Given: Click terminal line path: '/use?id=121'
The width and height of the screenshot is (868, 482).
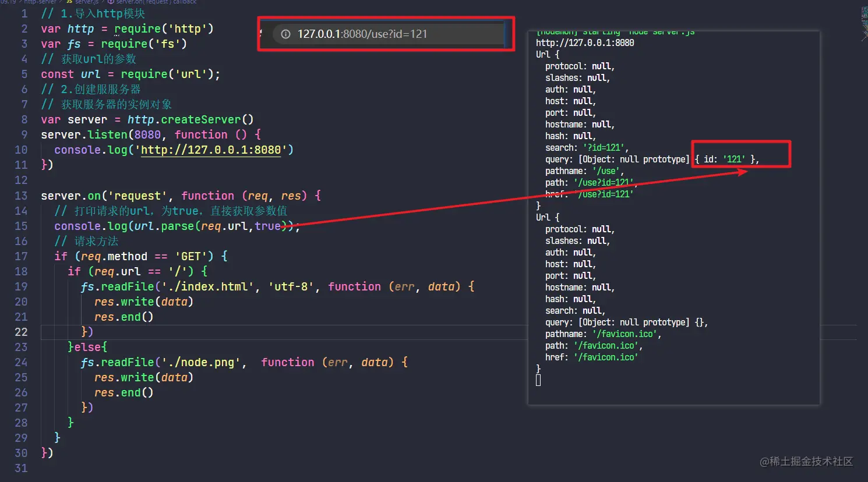Looking at the screenshot, I should point(591,183).
